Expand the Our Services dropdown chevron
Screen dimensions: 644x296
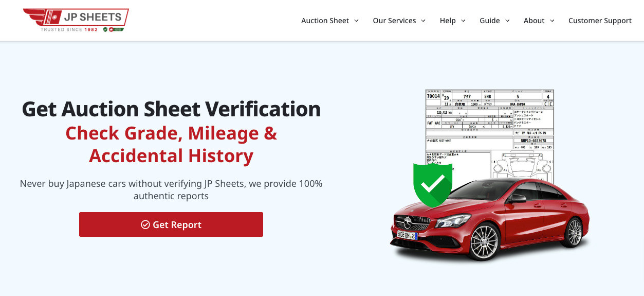[423, 21]
